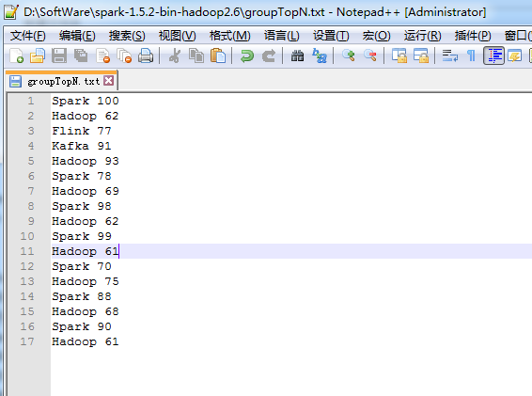The width and height of the screenshot is (532, 396).
Task: Open the 文件(F) menu
Action: tap(28, 36)
